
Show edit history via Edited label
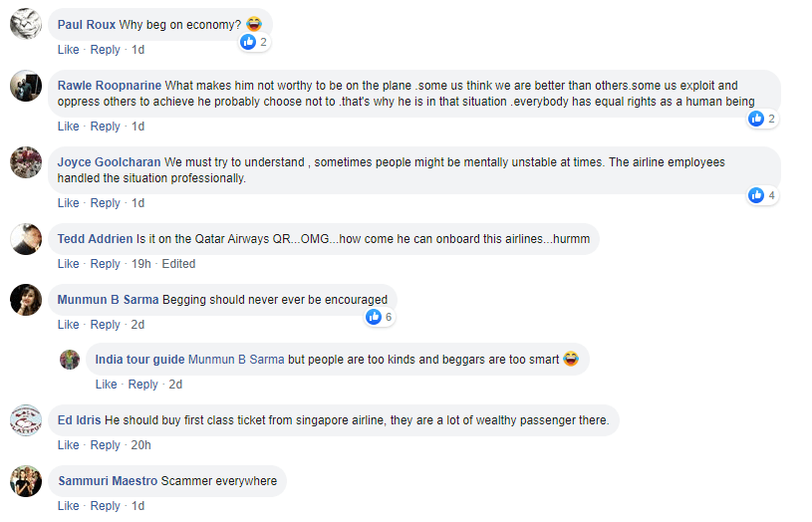click(178, 264)
